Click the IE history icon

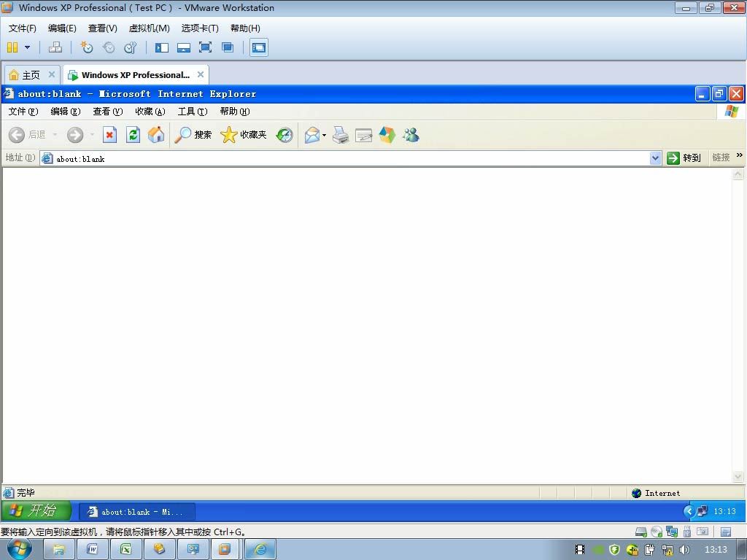285,135
